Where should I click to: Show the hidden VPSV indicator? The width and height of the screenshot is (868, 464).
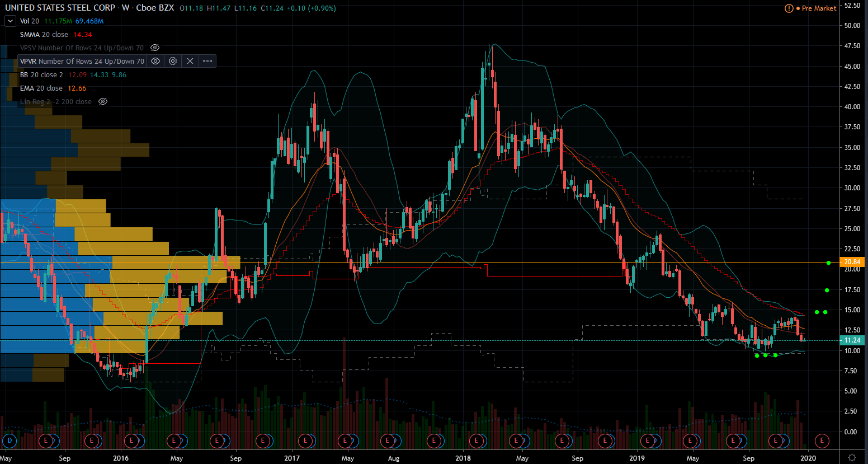(155, 48)
